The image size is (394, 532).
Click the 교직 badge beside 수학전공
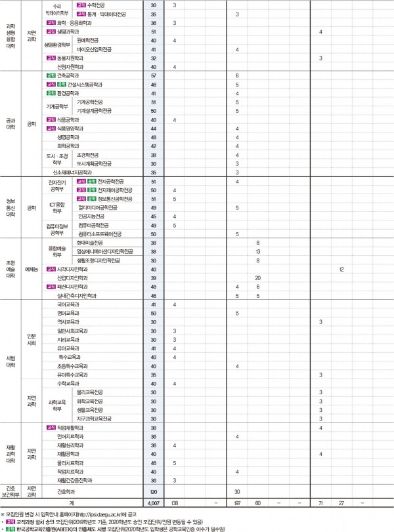pos(81,5)
